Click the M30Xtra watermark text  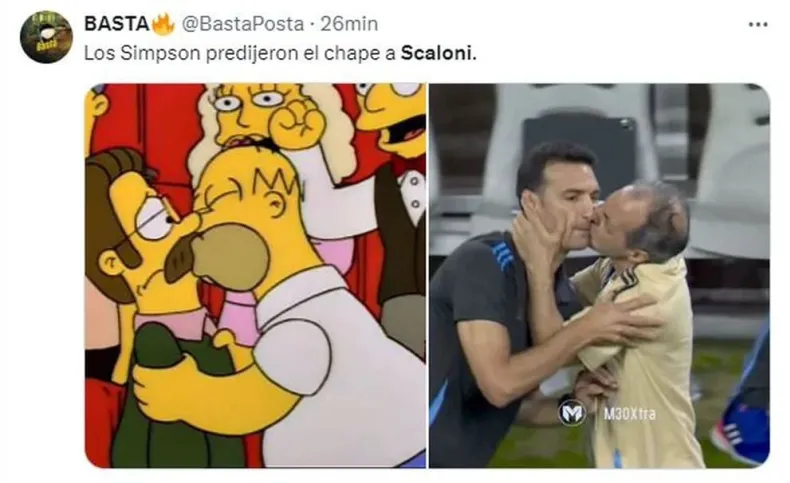630,414
